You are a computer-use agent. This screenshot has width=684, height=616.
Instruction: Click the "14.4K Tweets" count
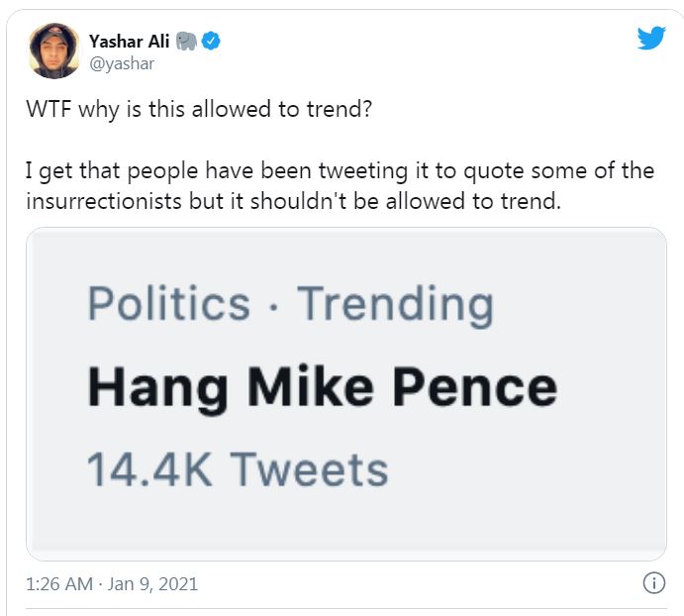pyautogui.click(x=238, y=468)
